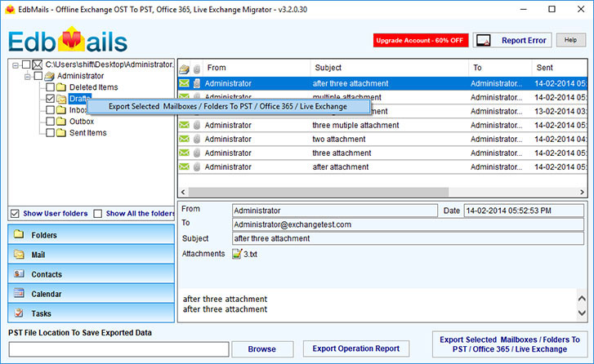Viewport: 594px width, 364px height.
Task: Click the mail list horizontal scrollbar thumb
Action: [x=319, y=193]
